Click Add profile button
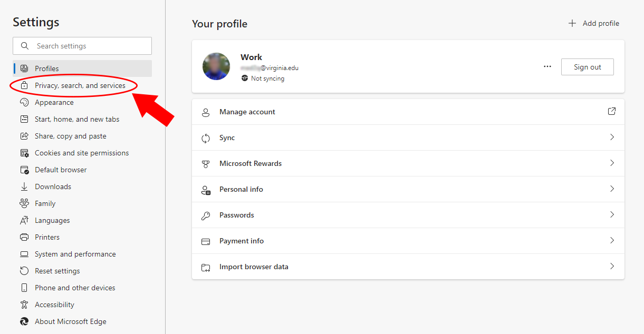Screen dimensions: 644x334 [x=593, y=23]
